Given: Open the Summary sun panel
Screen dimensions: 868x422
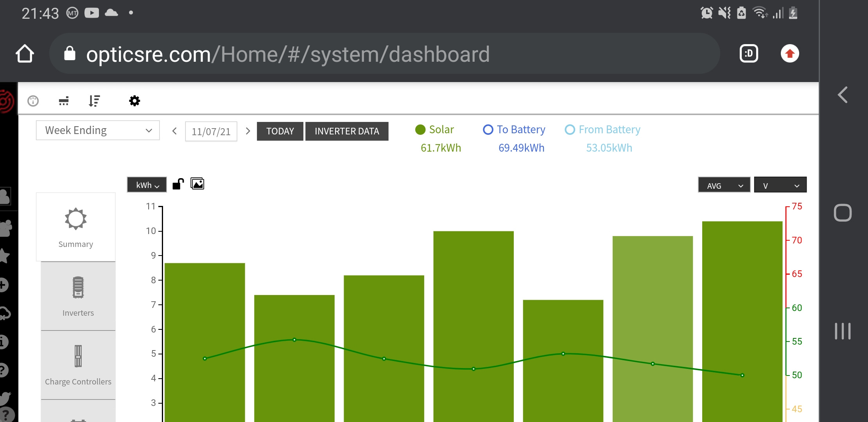Looking at the screenshot, I should coord(76,227).
